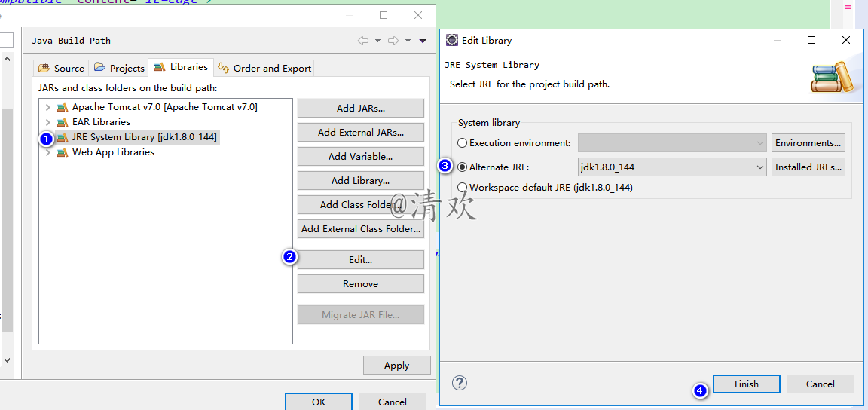Open the forward history dropdown arrow
This screenshot has height=410, width=868.
(408, 41)
